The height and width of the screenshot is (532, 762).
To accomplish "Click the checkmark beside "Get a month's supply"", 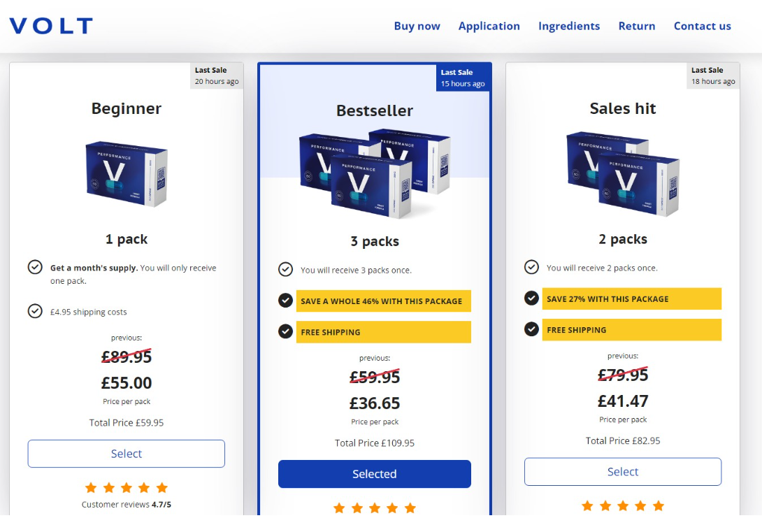I will (x=35, y=267).
